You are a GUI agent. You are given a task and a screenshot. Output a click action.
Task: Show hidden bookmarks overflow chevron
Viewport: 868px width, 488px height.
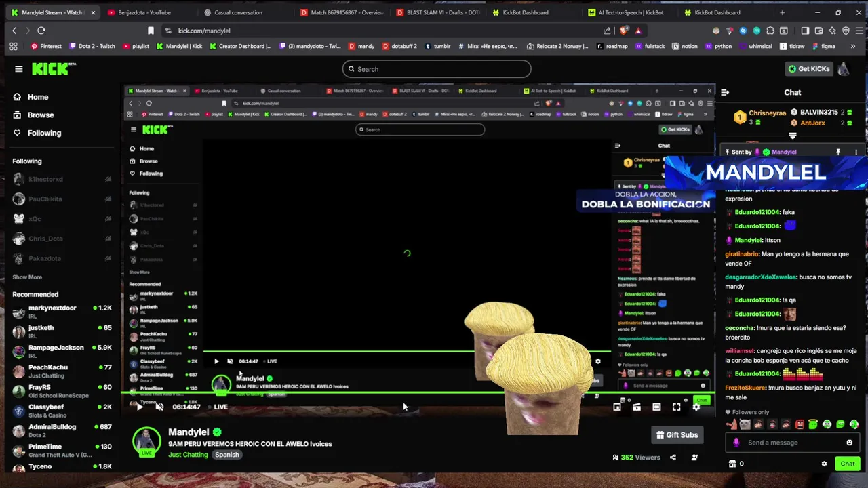853,47
